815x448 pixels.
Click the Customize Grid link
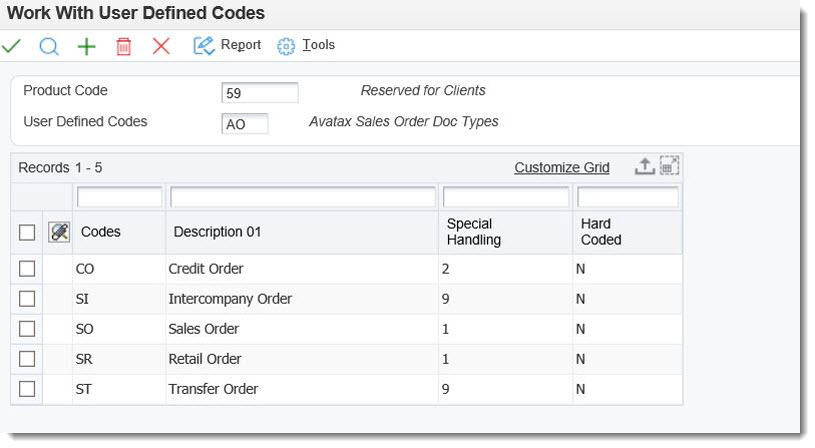[561, 167]
